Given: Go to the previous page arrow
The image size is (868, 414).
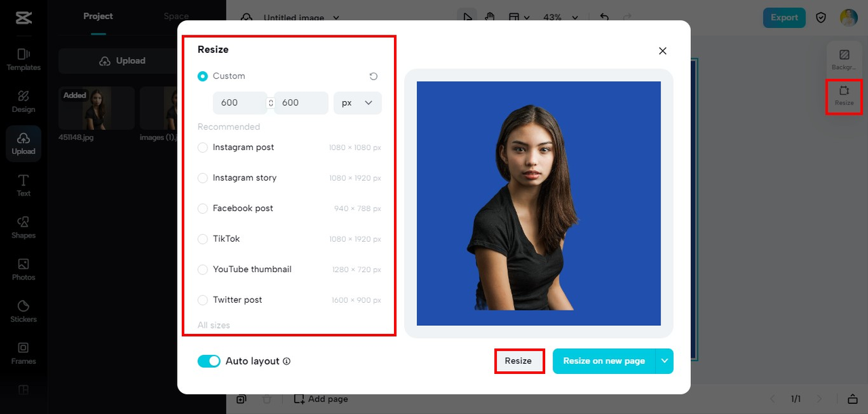Looking at the screenshot, I should [x=772, y=399].
